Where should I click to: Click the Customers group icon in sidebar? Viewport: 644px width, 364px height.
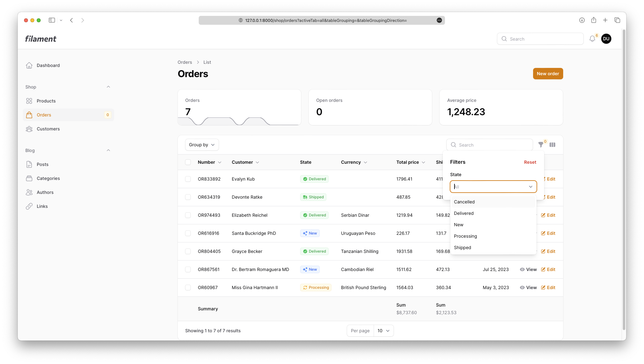tap(29, 129)
